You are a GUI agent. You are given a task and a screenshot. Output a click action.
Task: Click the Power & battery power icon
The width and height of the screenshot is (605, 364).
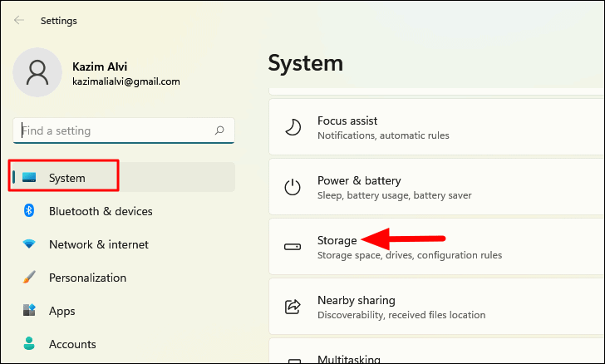[x=293, y=187]
